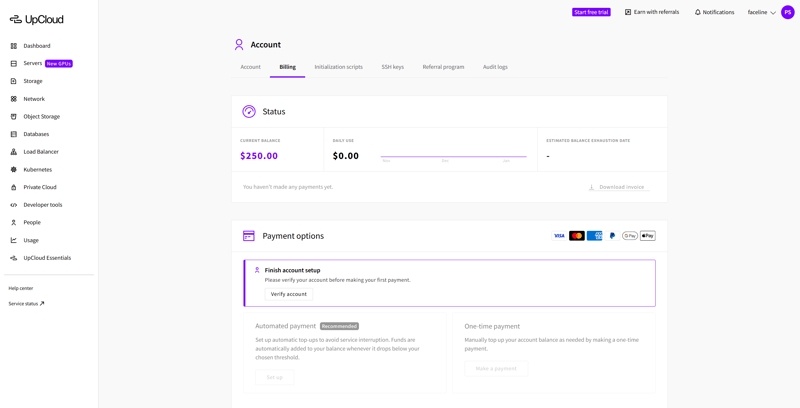Open Earn with referrals link
The height and width of the screenshot is (408, 800).
pos(652,12)
